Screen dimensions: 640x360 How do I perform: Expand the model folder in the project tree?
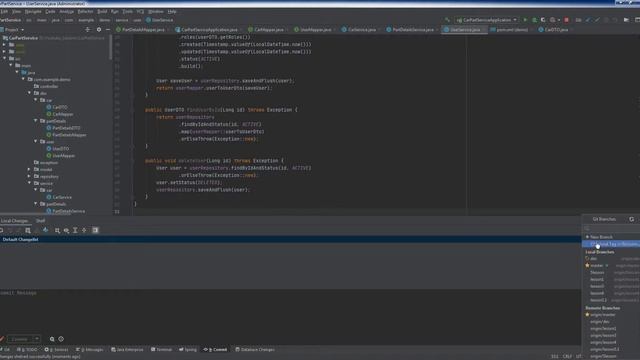29,169
